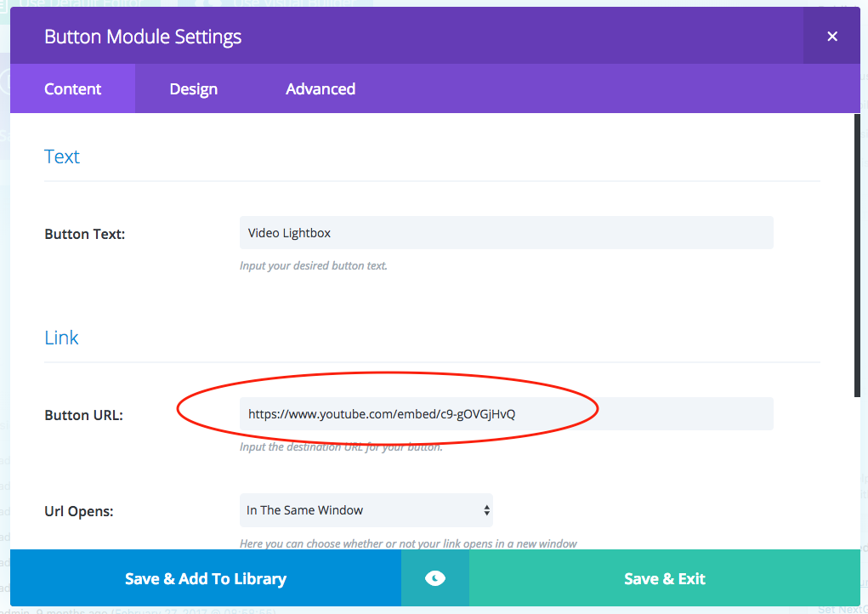The image size is (868, 614).
Task: Click the 'Button Module Settings' title
Action: [143, 37]
